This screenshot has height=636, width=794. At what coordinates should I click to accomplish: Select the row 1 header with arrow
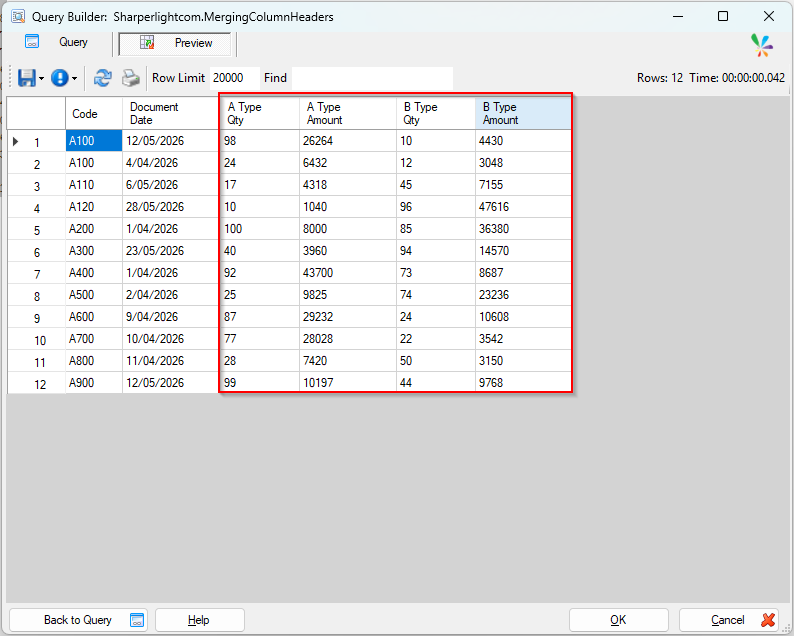36,141
